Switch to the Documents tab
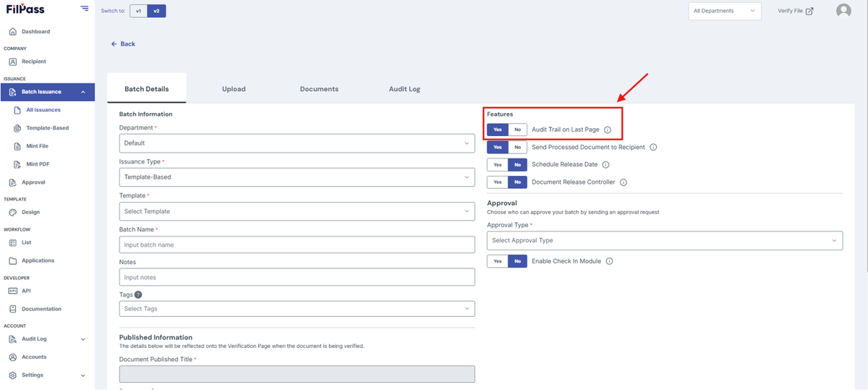 coord(319,89)
